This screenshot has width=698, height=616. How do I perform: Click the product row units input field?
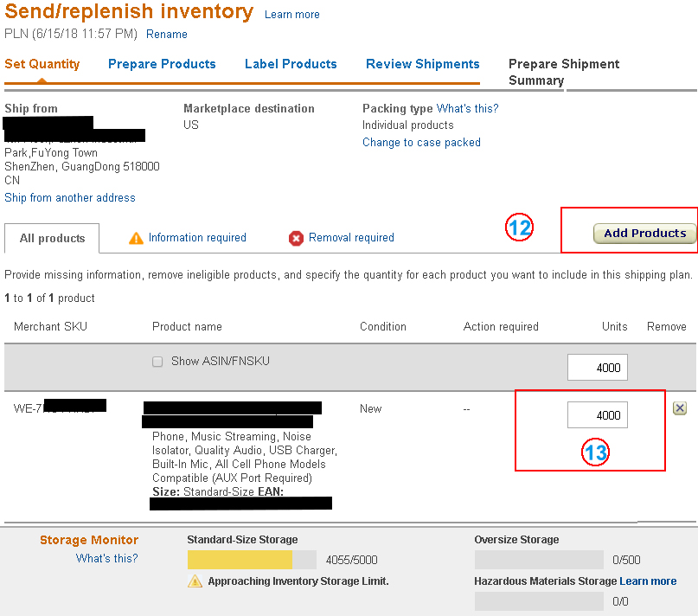click(598, 415)
